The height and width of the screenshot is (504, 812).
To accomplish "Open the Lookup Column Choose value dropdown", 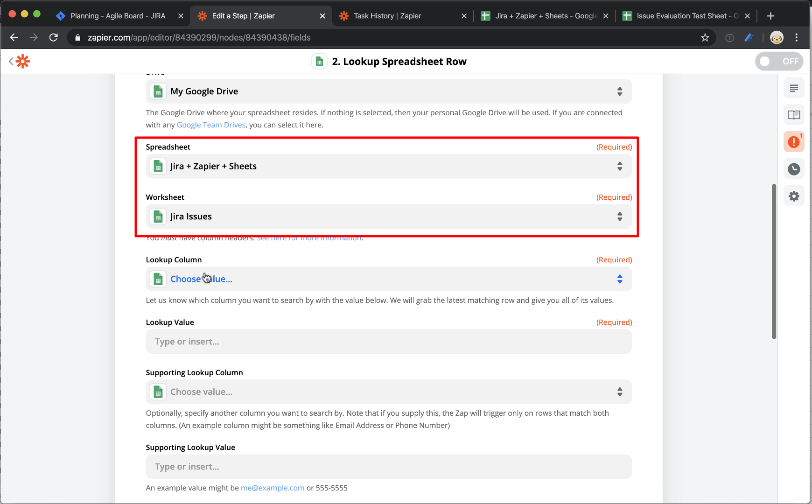I will coord(389,279).
